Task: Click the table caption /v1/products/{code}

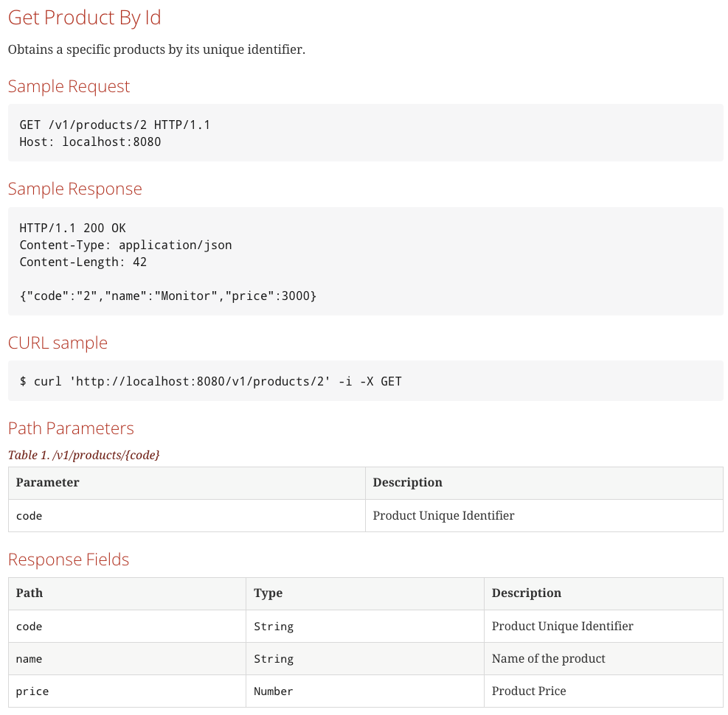Action: 83,456
